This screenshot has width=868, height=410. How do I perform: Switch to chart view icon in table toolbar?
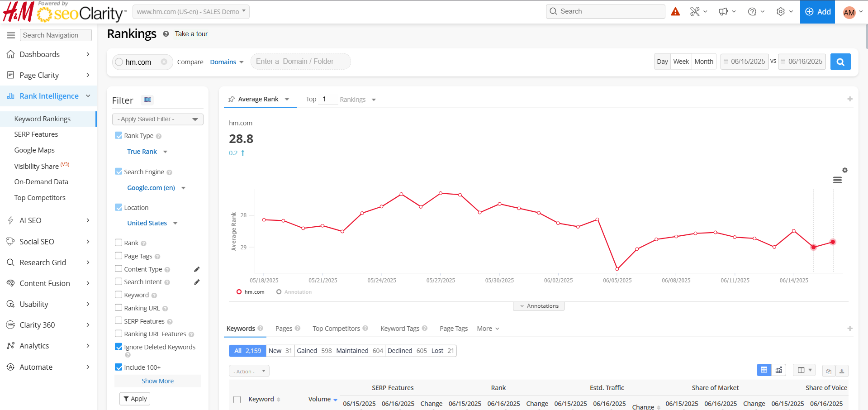pyautogui.click(x=778, y=370)
